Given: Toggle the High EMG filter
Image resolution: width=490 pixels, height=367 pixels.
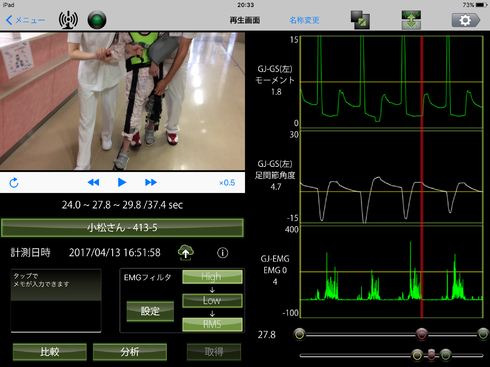Looking at the screenshot, I should (212, 277).
